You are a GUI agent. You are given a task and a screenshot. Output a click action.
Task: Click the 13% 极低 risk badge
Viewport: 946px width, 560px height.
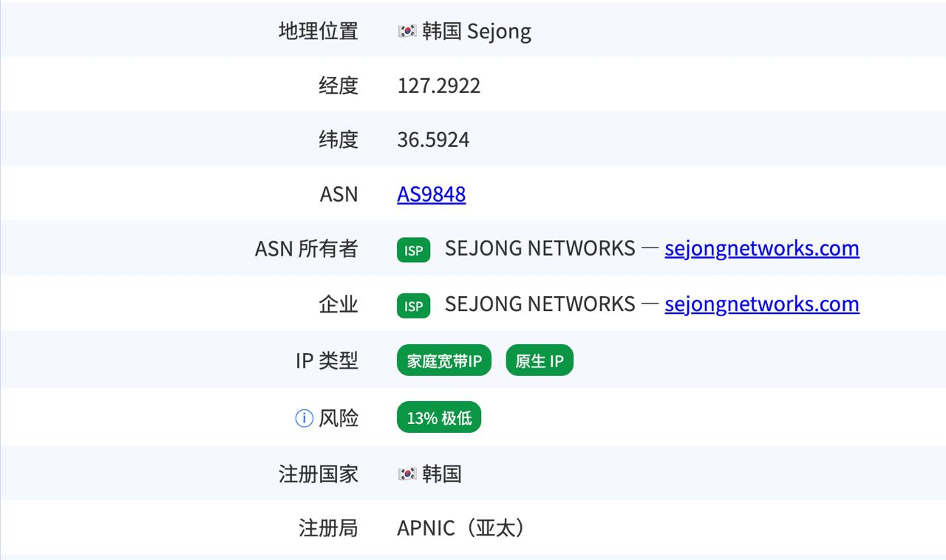point(439,417)
